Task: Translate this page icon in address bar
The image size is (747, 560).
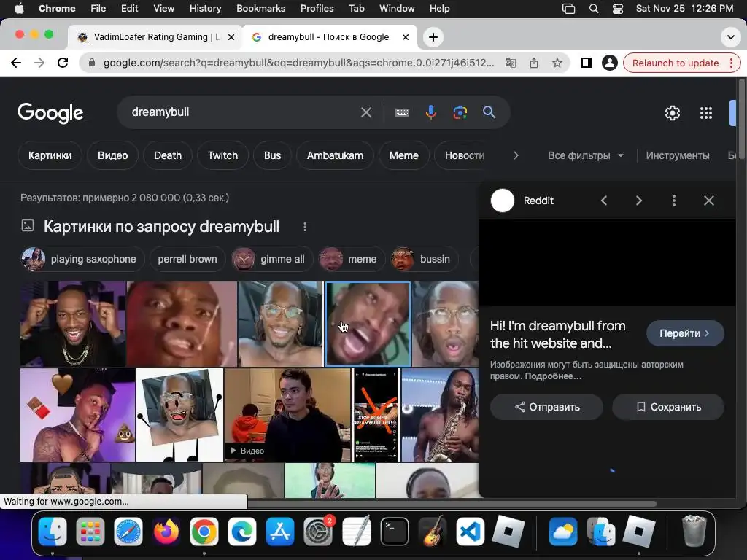Action: pos(510,63)
